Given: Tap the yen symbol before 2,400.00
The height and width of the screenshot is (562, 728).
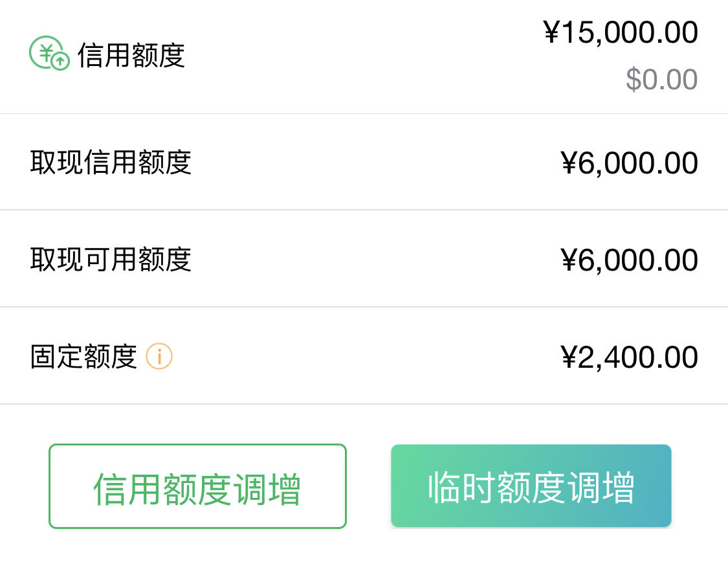Looking at the screenshot, I should coord(569,357).
